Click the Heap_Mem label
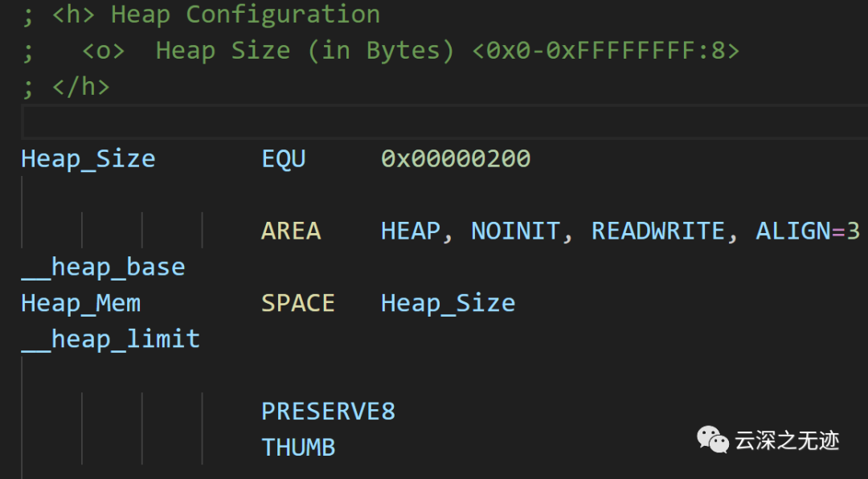868x479 pixels. pyautogui.click(x=81, y=303)
